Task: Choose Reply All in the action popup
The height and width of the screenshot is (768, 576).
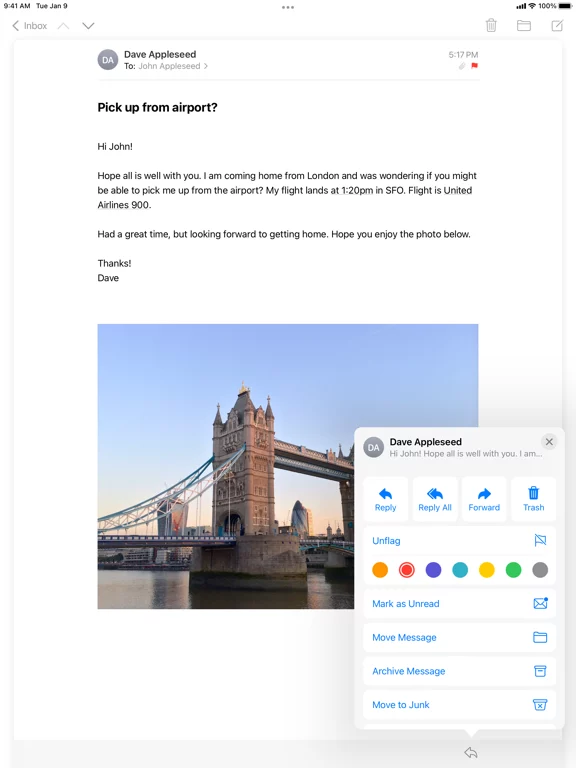Action: pyautogui.click(x=435, y=499)
